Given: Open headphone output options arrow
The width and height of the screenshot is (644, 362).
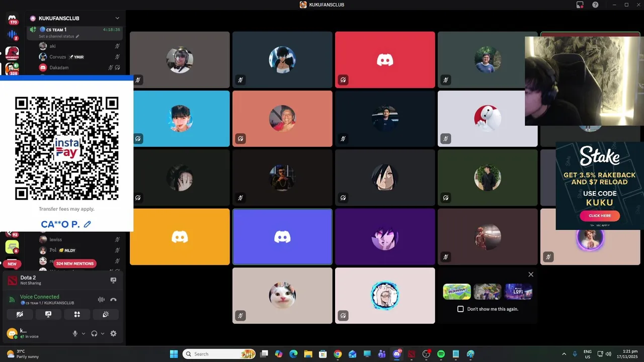Looking at the screenshot, I should 103,333.
